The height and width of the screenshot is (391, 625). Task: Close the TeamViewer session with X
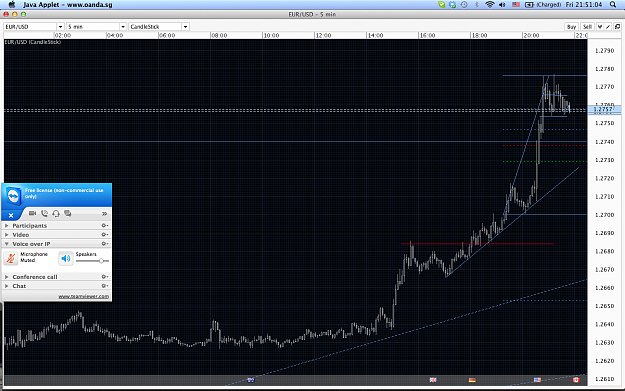[x=11, y=215]
